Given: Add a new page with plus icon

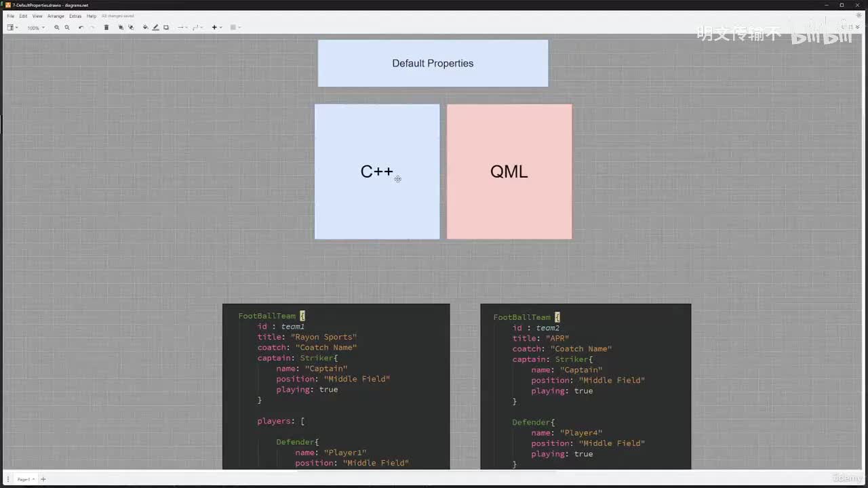Looking at the screenshot, I should click(43, 479).
